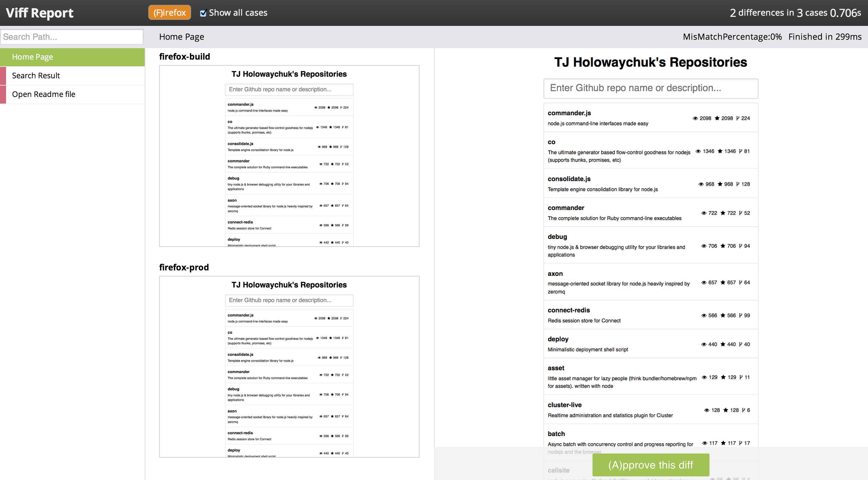
Task: Click the eye icon on the axon row
Action: [703, 282]
